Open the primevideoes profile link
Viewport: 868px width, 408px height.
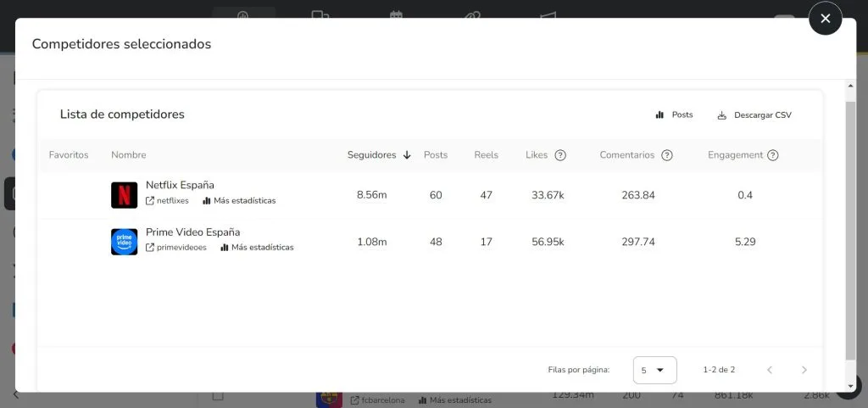pyautogui.click(x=176, y=248)
